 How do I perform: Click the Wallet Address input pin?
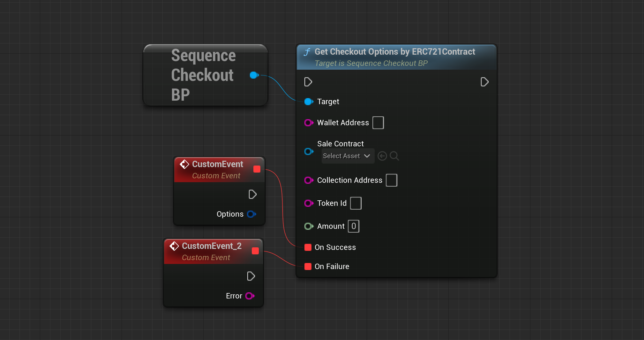pyautogui.click(x=309, y=123)
